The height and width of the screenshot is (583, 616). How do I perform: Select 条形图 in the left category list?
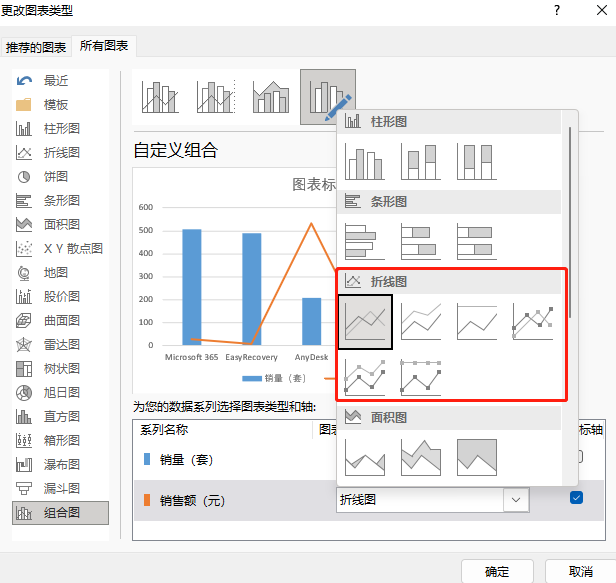point(60,201)
